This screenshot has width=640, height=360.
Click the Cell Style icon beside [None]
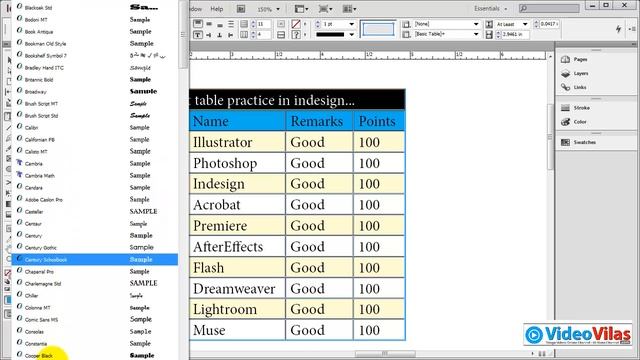[406, 24]
